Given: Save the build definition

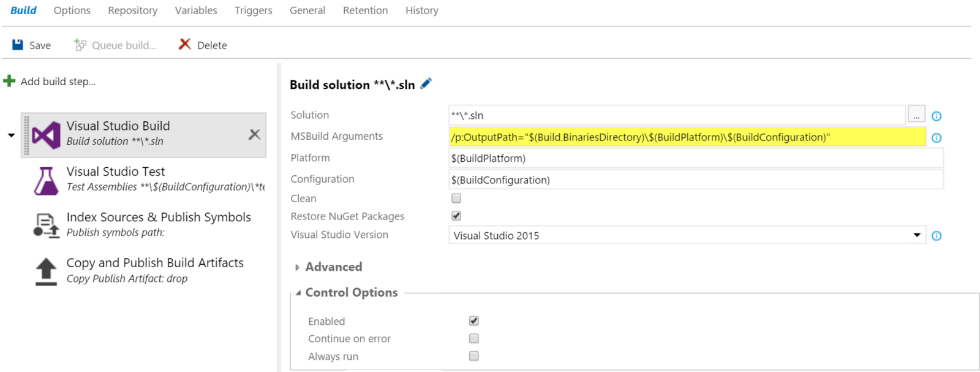Looking at the screenshot, I should coord(31,45).
